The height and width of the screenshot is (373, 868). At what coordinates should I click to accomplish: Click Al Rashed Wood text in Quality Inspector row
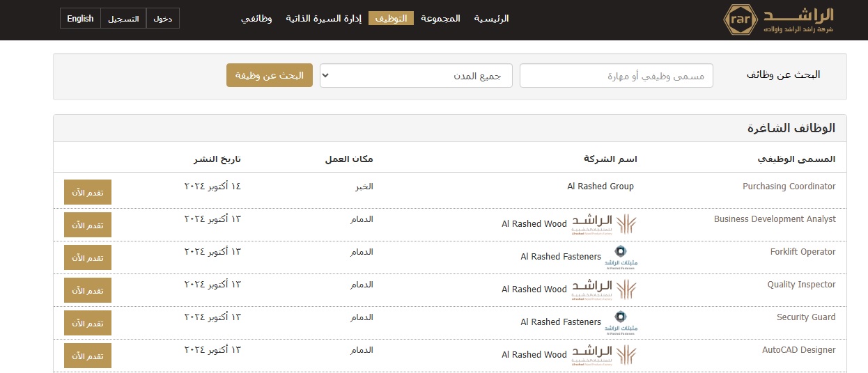[534, 289]
